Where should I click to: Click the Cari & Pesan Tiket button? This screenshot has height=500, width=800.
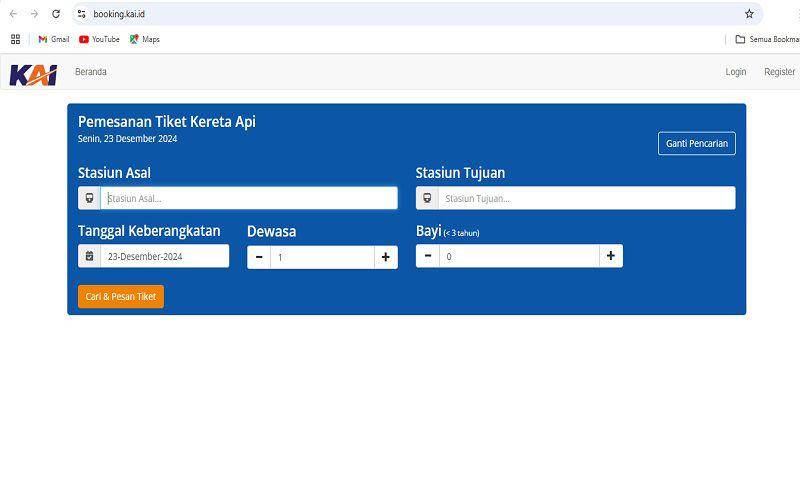point(121,296)
